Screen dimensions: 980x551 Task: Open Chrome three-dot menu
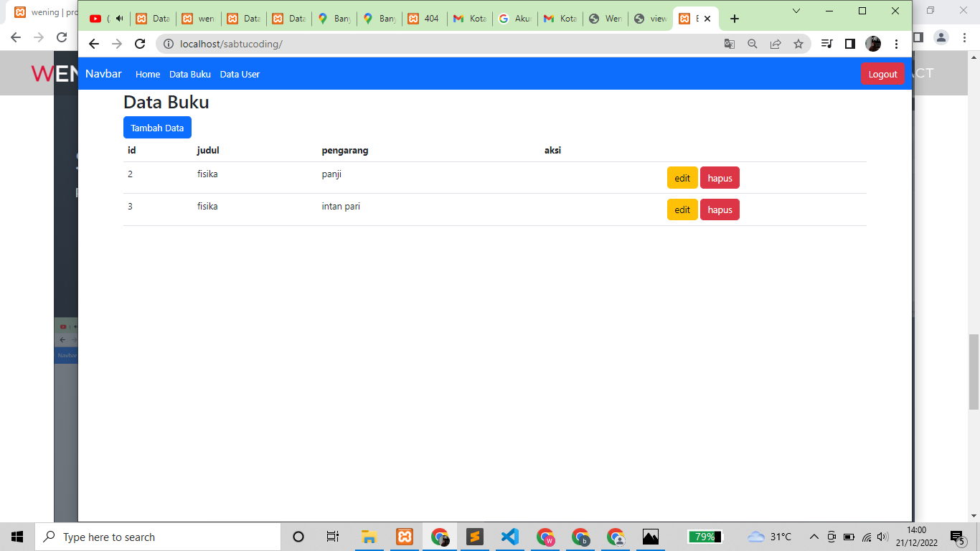click(896, 44)
